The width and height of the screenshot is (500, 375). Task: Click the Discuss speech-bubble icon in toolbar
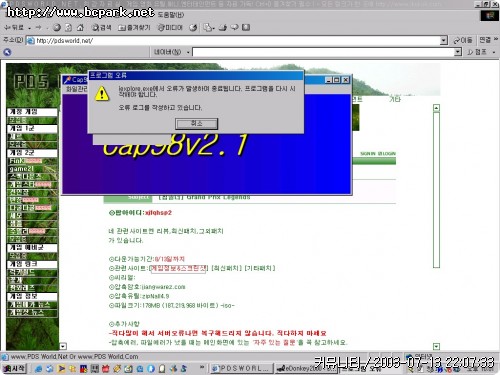(x=235, y=27)
